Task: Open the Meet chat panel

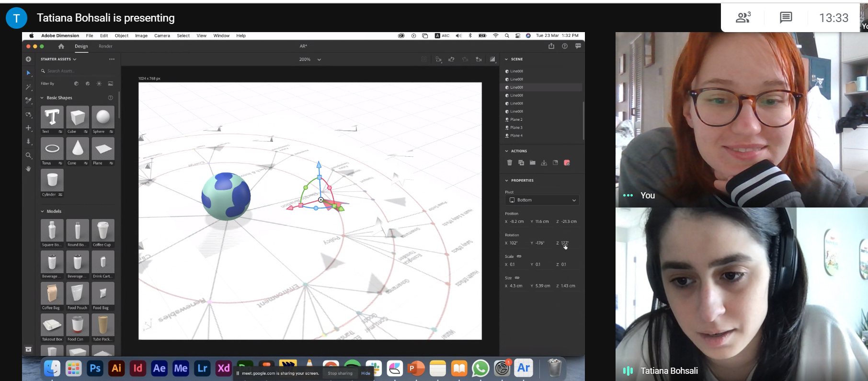Action: pyautogui.click(x=786, y=18)
